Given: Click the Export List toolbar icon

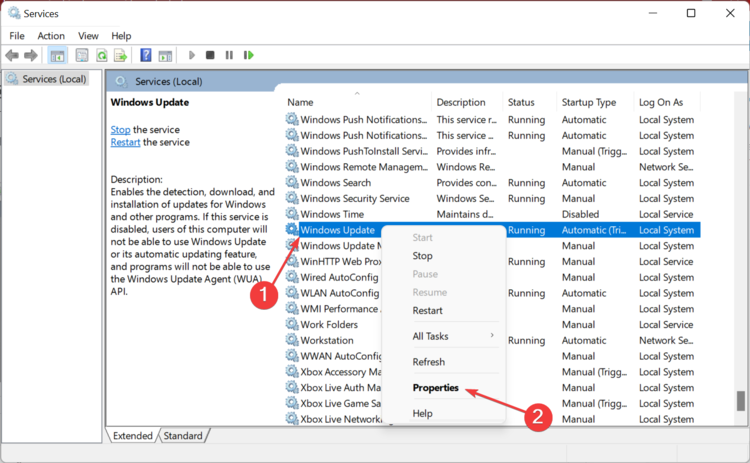Looking at the screenshot, I should [x=120, y=55].
